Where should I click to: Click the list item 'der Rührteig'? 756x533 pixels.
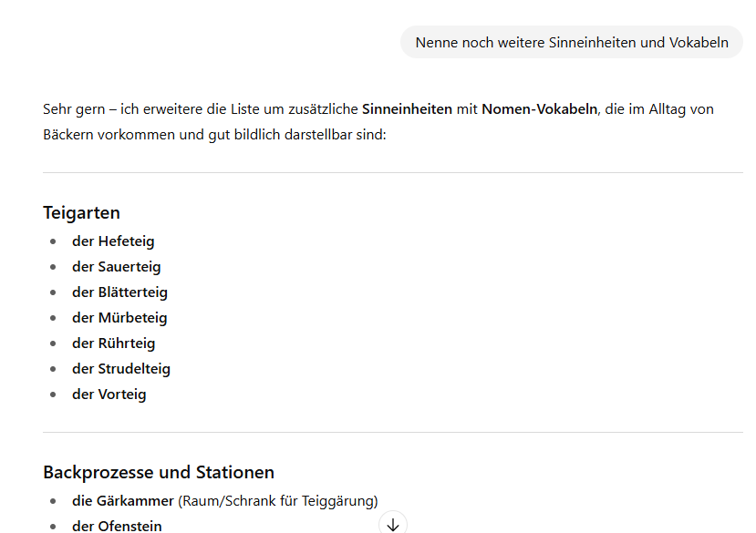pos(114,343)
